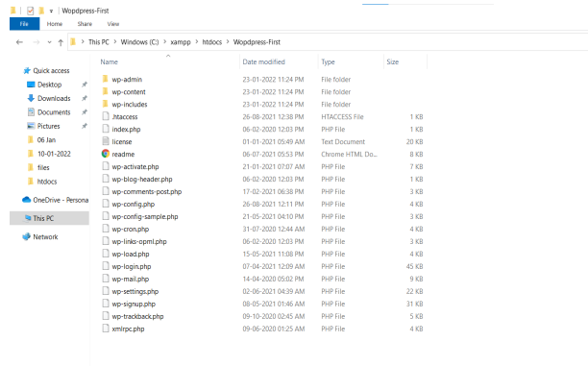Click the wp-activate.php file icon

pos(106,166)
